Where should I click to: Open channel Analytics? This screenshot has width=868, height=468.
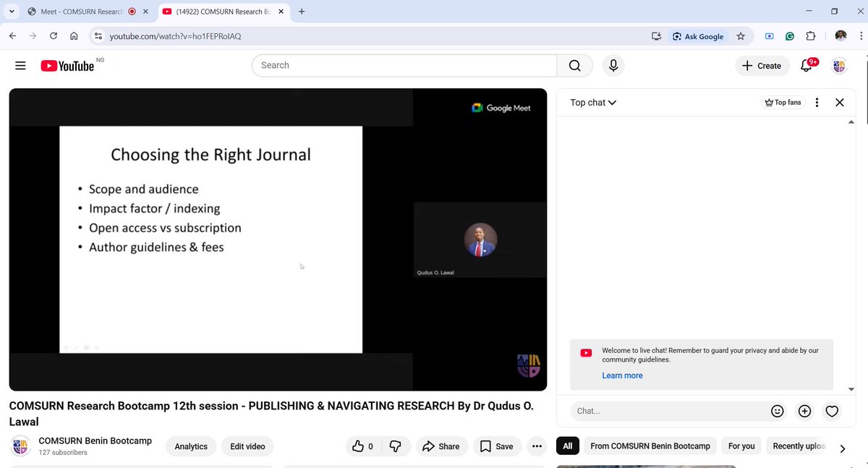tap(191, 446)
